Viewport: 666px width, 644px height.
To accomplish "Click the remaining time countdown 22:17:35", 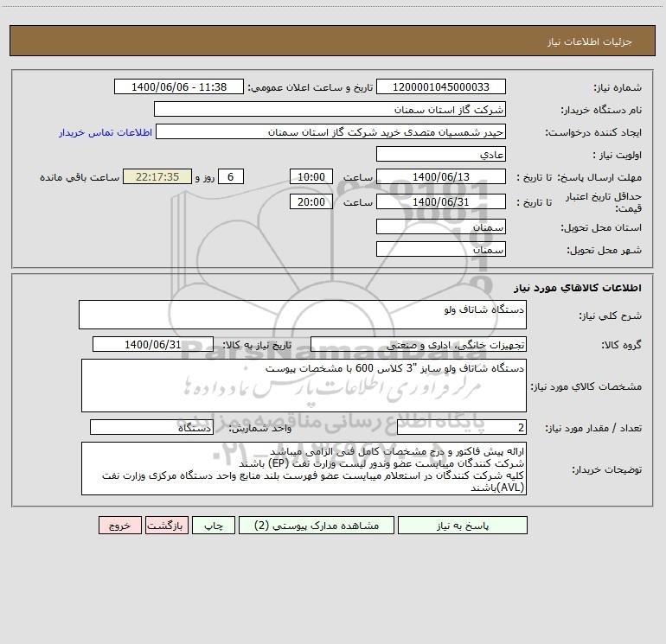I will pyautogui.click(x=157, y=177).
